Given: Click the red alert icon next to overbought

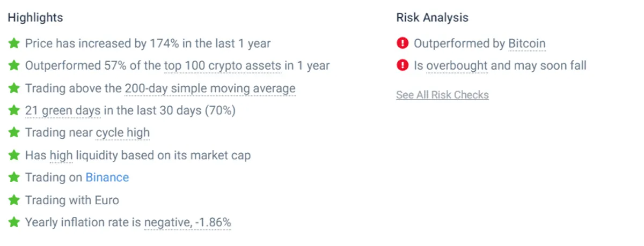Looking at the screenshot, I should click(402, 65).
